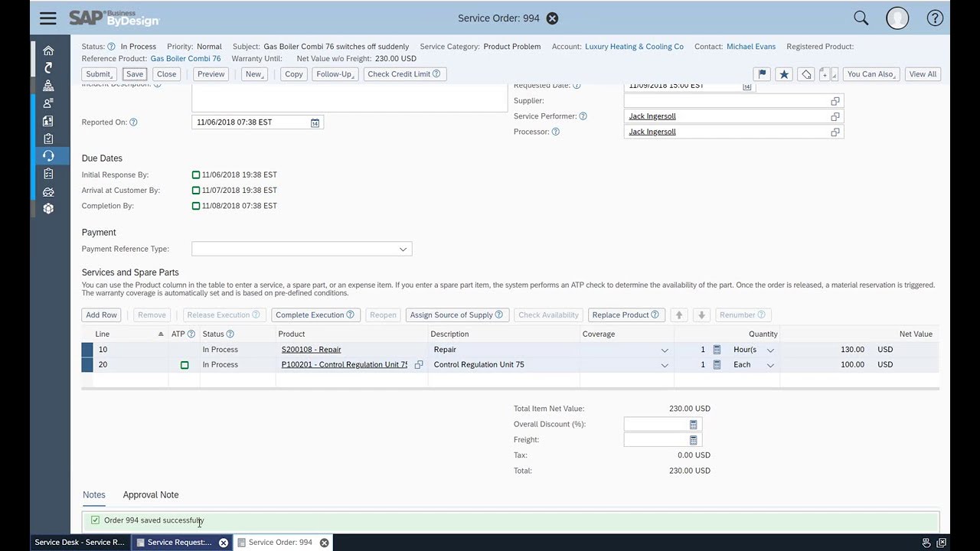
Task: Click the tag icon button
Action: pos(805,74)
